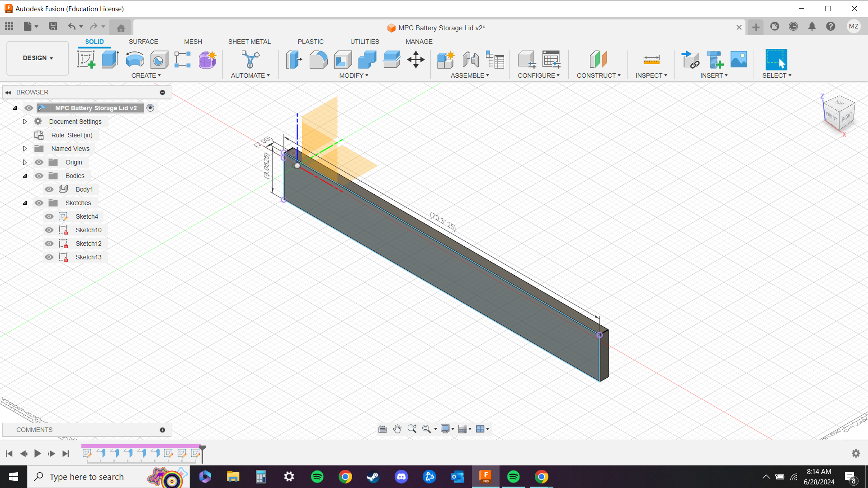Select the Create Sketch tool

point(86,59)
